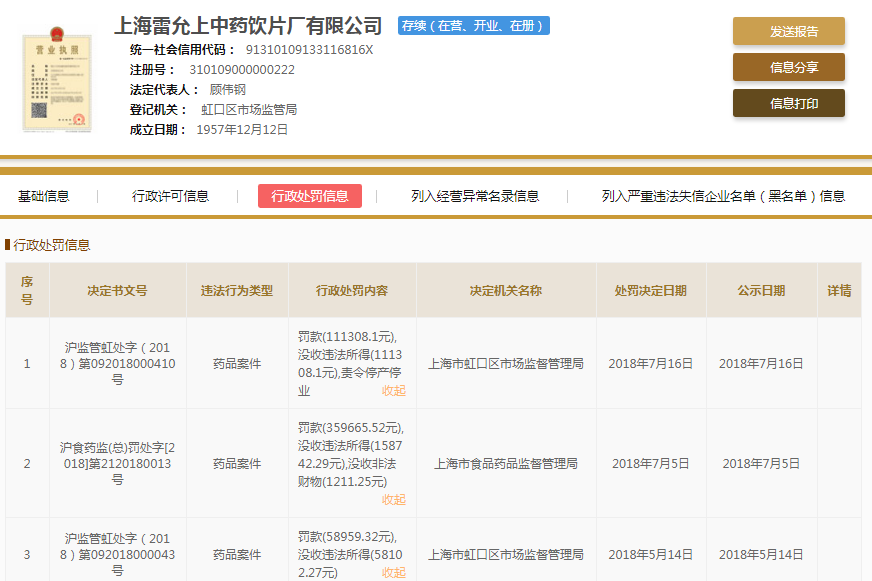872x581 pixels.
Task: Open the 列入经营异常名录信息 tab
Action: [475, 196]
